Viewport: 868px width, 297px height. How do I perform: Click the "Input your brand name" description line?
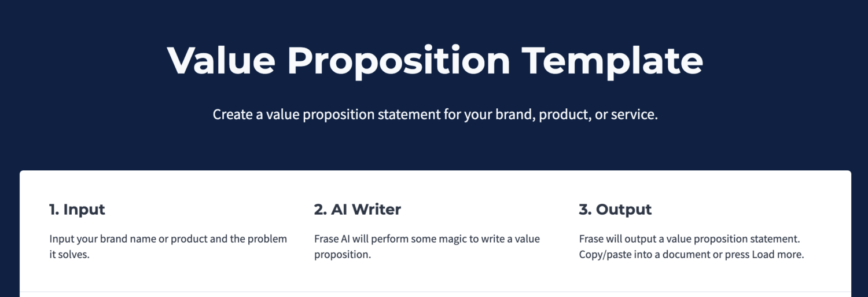168,239
